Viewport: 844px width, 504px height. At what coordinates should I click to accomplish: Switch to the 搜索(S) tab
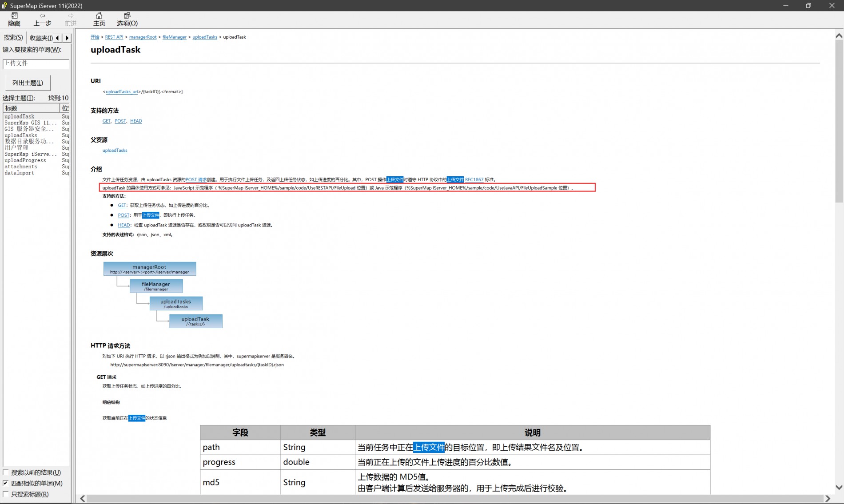coord(13,38)
